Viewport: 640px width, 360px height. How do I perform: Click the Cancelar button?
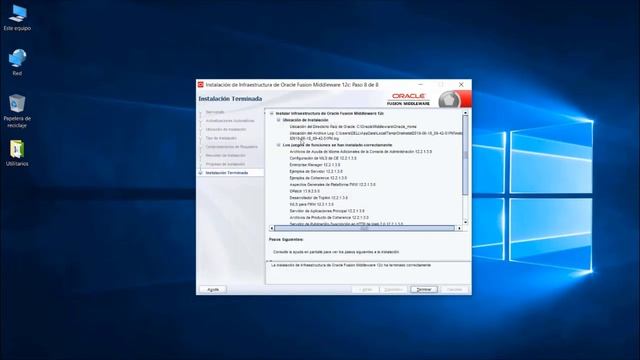coord(454,289)
